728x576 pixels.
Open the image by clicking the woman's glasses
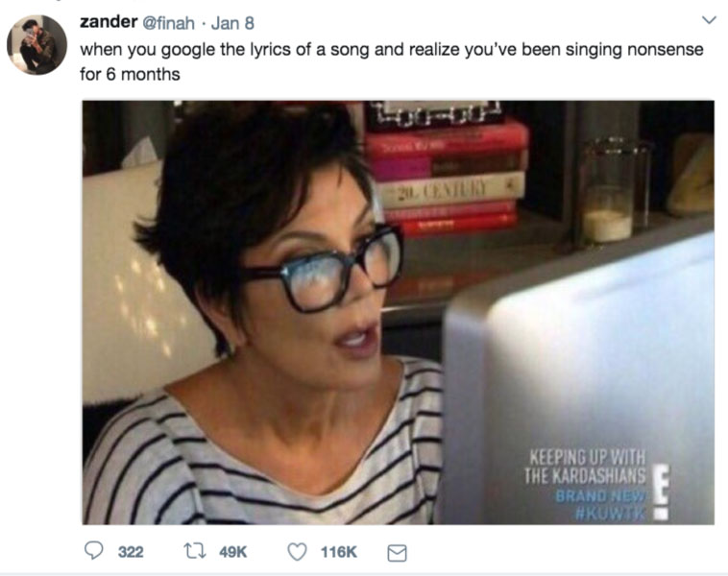325,269
